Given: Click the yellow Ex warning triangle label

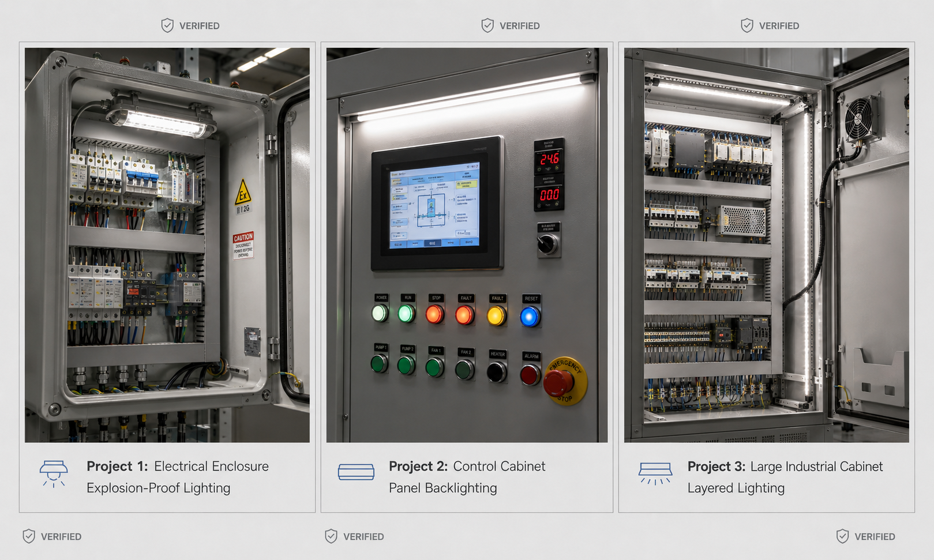Looking at the screenshot, I should point(243,192).
